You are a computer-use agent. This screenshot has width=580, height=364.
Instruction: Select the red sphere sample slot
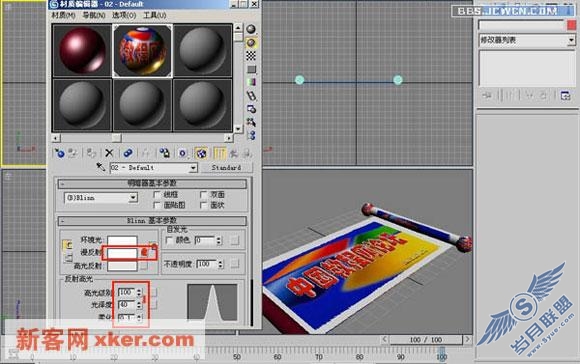pyautogui.click(x=82, y=51)
